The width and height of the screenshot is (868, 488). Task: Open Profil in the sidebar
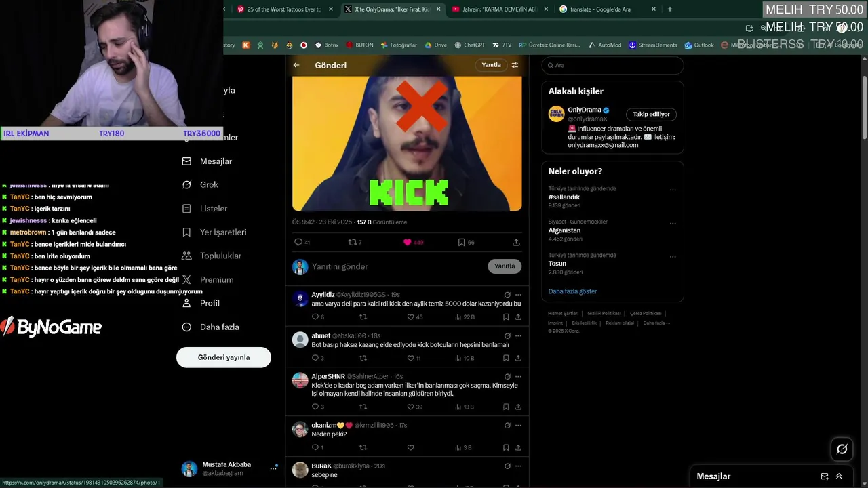pyautogui.click(x=201, y=303)
